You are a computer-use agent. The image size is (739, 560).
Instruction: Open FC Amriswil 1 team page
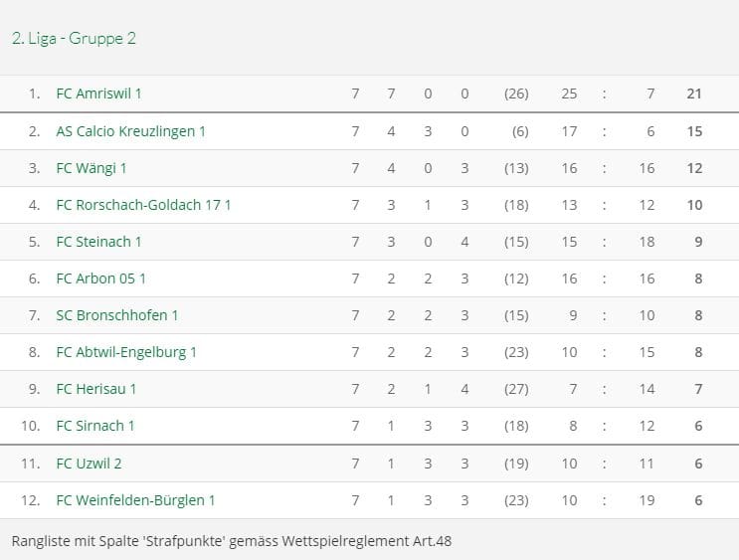pos(99,93)
